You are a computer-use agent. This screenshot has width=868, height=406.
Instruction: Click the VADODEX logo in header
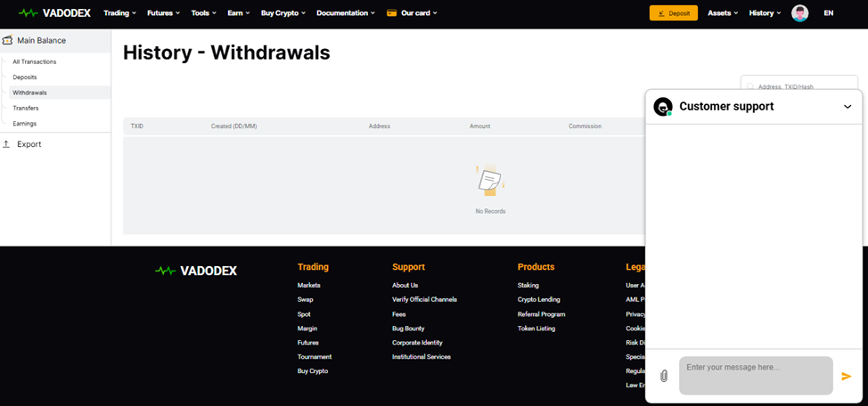(x=54, y=12)
